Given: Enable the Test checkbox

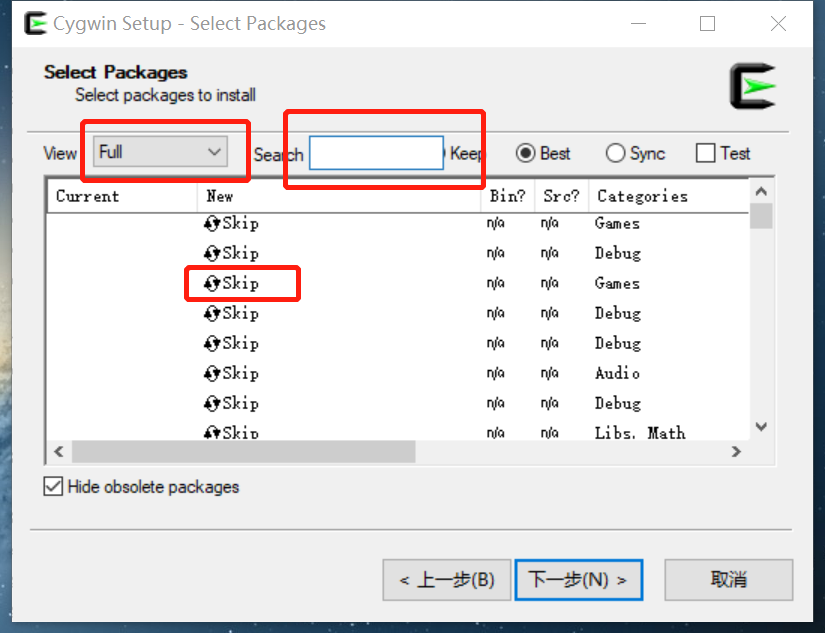Looking at the screenshot, I should tap(706, 153).
